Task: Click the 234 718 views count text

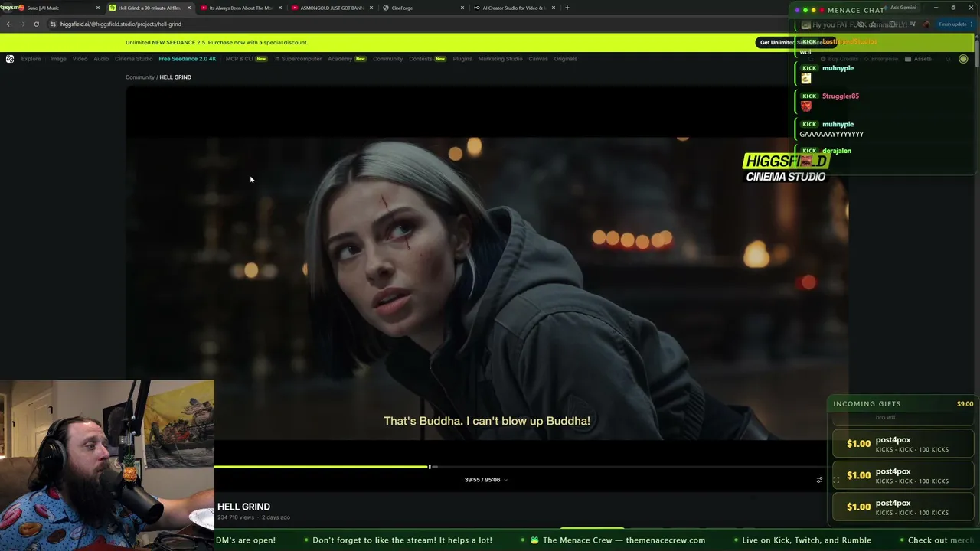Action: (x=236, y=517)
